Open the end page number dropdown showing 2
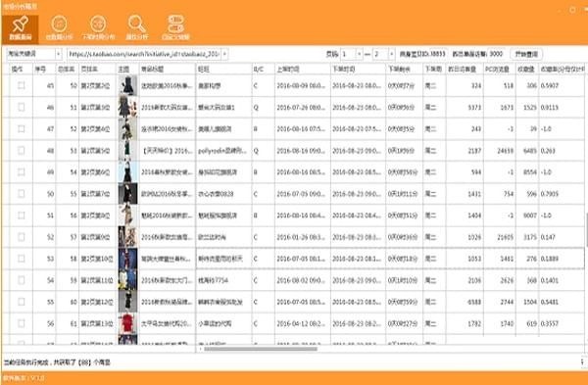Image resolution: width=588 pixels, height=385 pixels. [391, 54]
